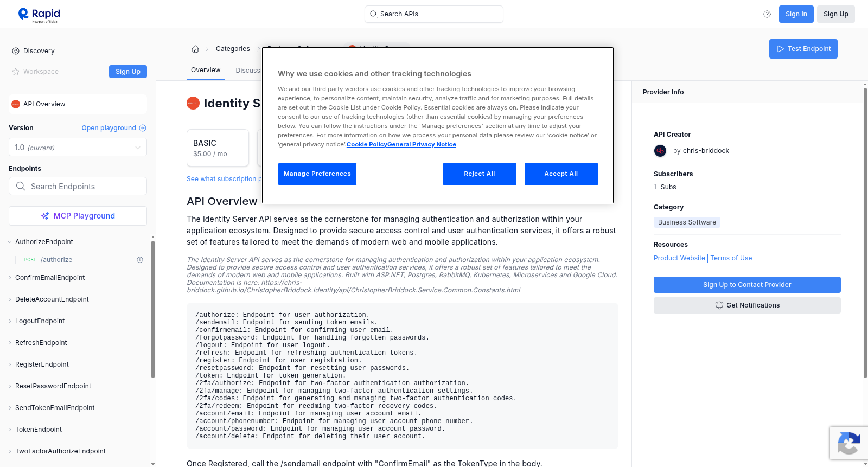Open the MCP Playground button

click(x=78, y=216)
